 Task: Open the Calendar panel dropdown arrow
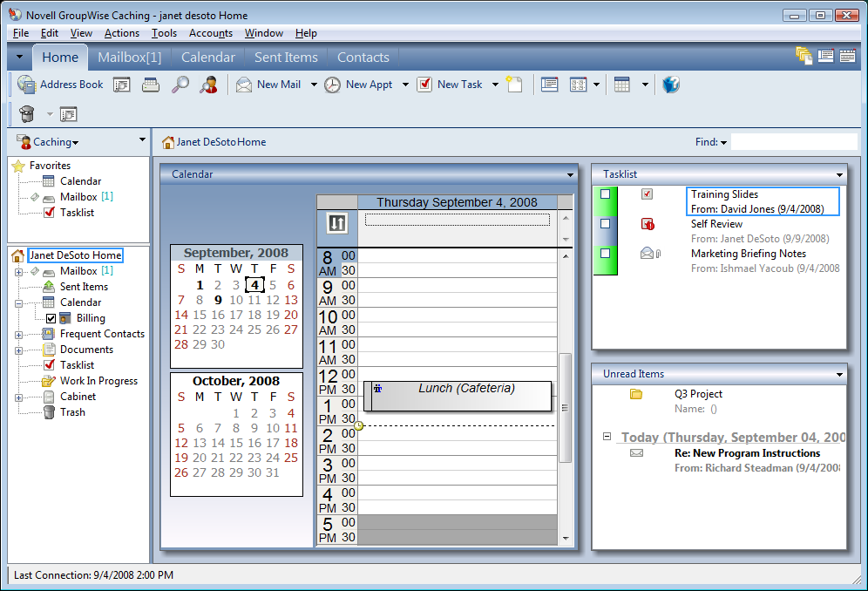[x=570, y=175]
